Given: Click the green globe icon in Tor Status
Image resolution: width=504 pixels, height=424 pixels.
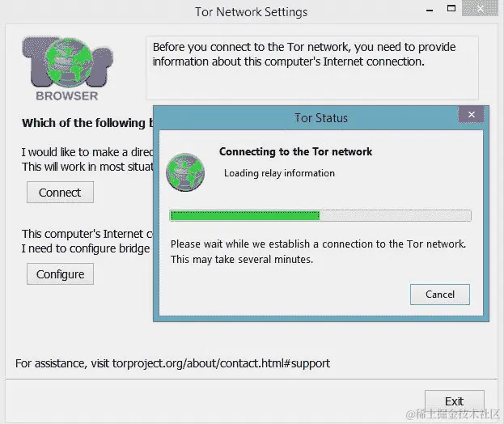Looking at the screenshot, I should tap(185, 172).
